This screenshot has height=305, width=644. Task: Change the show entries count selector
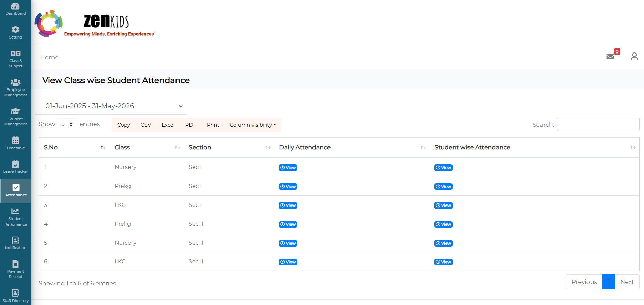pyautogui.click(x=66, y=124)
